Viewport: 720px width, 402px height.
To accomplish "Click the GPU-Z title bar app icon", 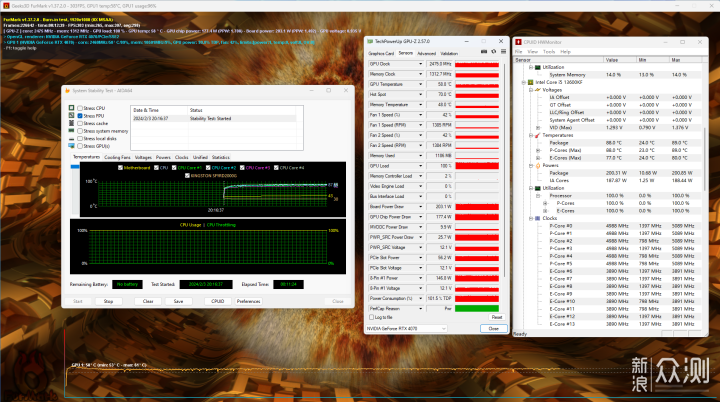I will tap(370, 41).
